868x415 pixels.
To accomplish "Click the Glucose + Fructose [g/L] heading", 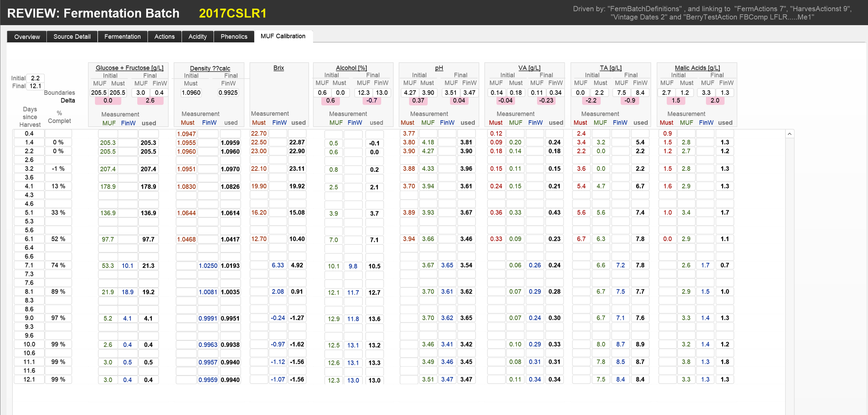I will [130, 68].
